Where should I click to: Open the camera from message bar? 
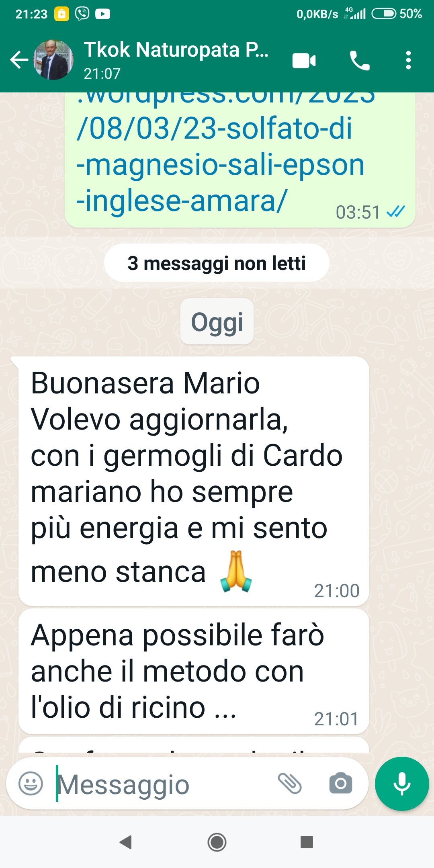point(341,783)
